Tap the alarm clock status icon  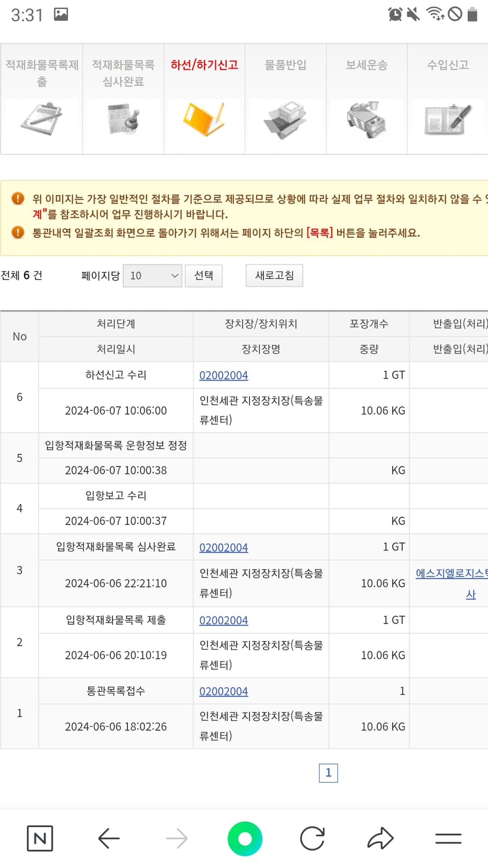[395, 14]
